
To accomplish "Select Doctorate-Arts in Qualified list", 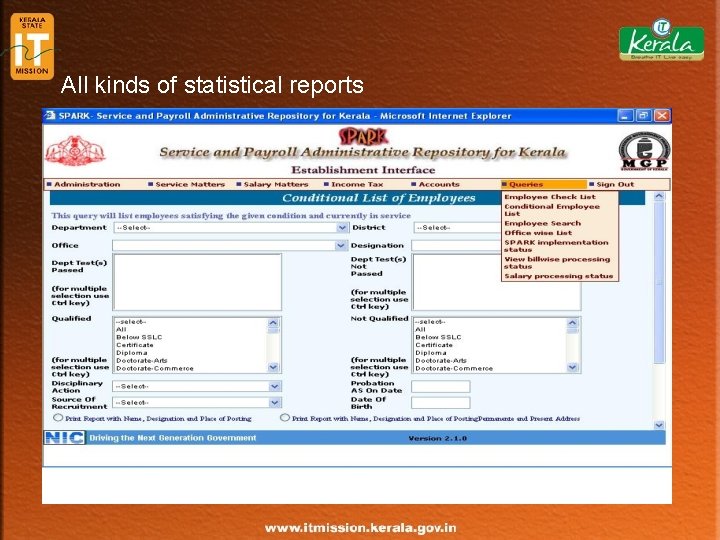I will pos(141,360).
